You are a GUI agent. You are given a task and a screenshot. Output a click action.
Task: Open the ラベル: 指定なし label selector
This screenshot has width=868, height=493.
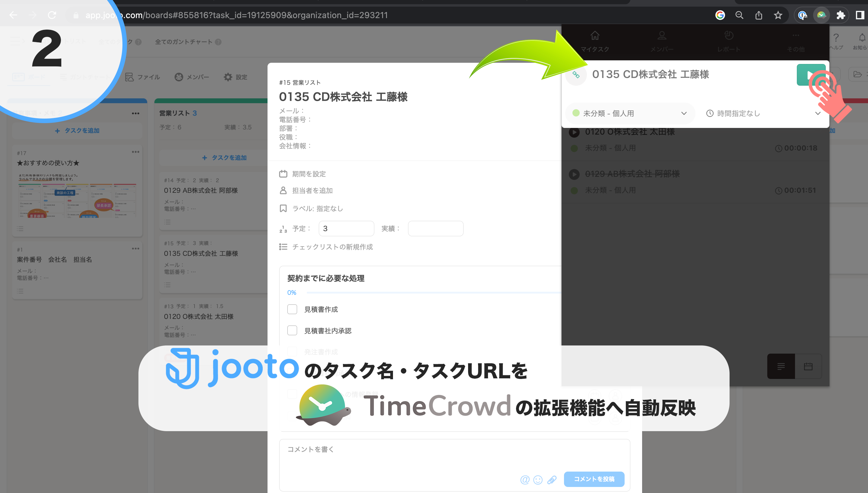click(317, 208)
